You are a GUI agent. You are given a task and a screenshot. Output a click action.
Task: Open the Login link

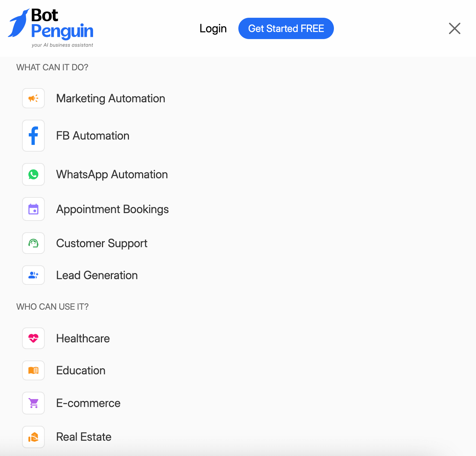click(x=213, y=28)
